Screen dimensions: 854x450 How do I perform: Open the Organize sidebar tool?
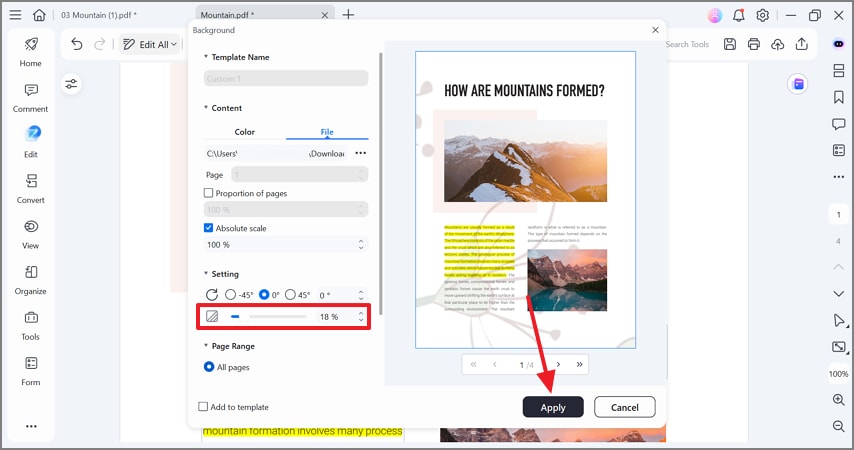(x=30, y=280)
